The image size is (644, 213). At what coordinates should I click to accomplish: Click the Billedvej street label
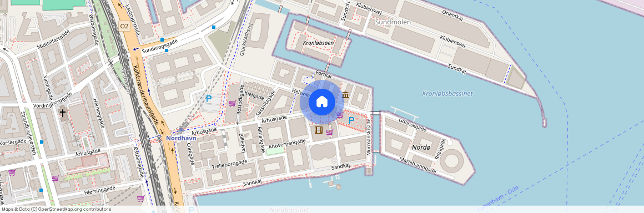(x=242, y=143)
